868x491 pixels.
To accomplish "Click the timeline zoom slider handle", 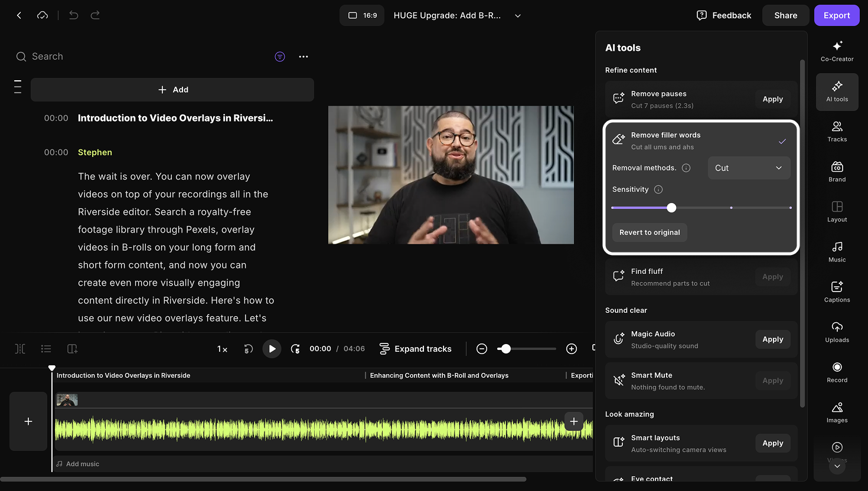I will tap(505, 349).
